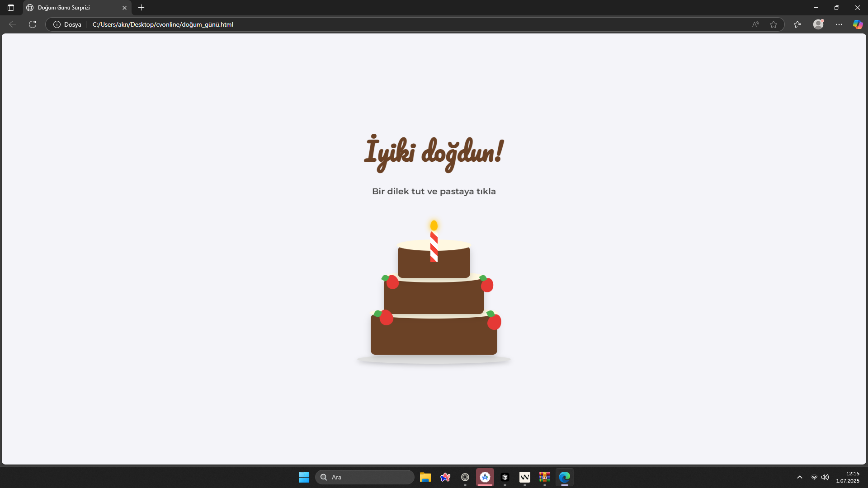Close the Doğum Günü Sürprizi tab
The width and height of the screenshot is (868, 488).
(x=125, y=8)
